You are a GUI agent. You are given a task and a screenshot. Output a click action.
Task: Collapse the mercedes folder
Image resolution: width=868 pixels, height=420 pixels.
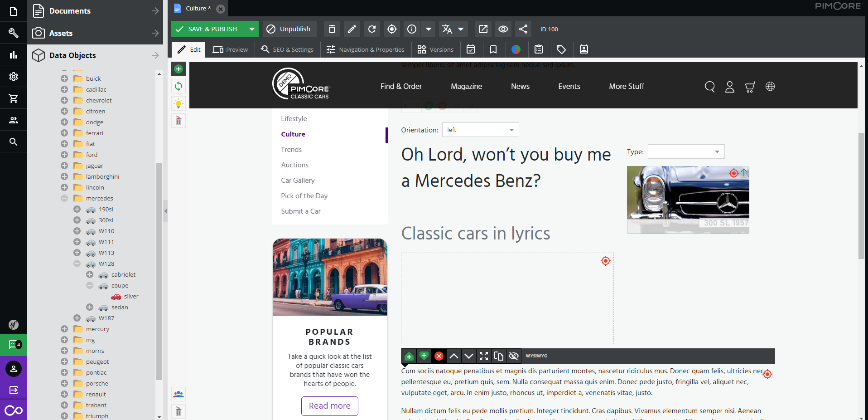pos(64,198)
